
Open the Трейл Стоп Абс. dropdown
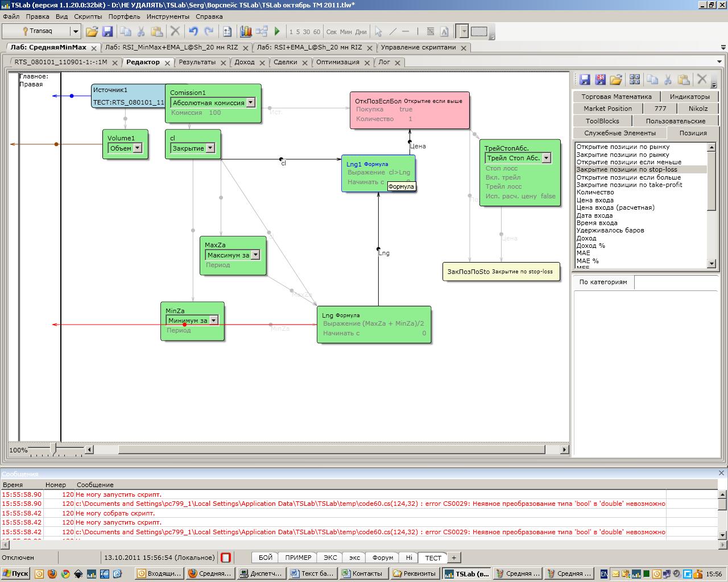pos(547,158)
